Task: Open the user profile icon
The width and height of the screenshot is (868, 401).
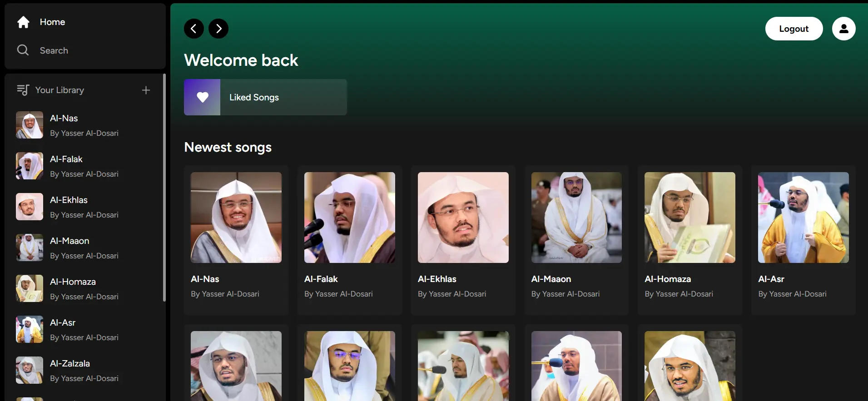Action: tap(843, 29)
